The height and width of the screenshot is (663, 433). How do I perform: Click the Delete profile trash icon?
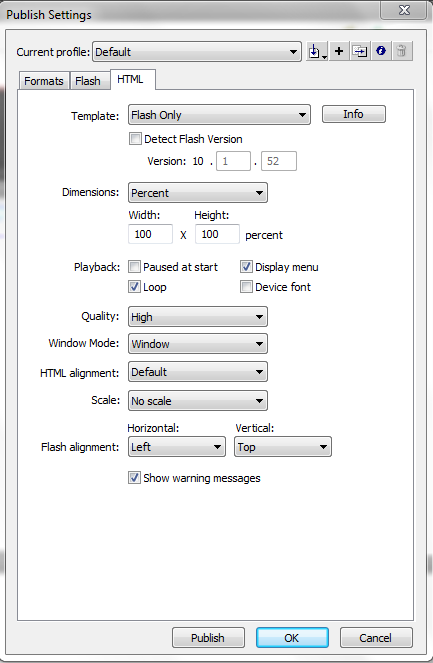(x=402, y=52)
